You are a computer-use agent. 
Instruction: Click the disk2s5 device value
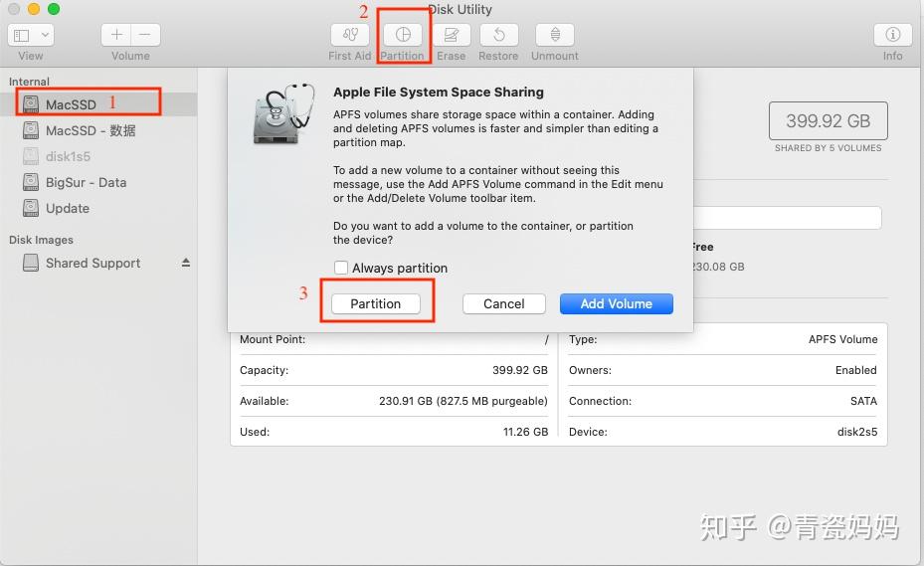[x=856, y=432]
